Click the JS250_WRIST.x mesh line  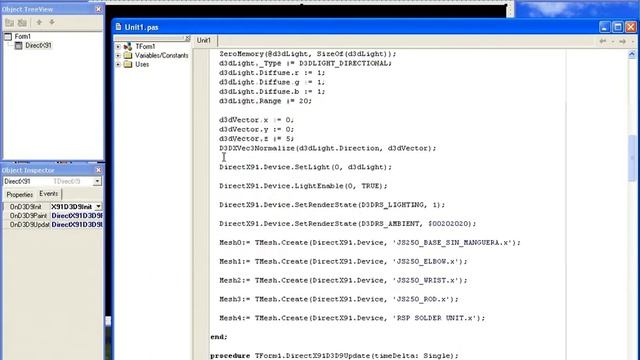tap(343, 280)
